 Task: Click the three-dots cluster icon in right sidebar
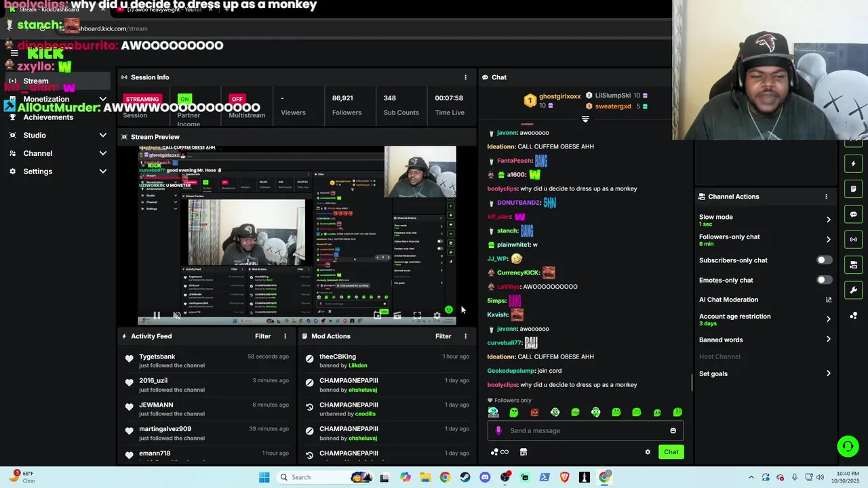pyautogui.click(x=853, y=316)
